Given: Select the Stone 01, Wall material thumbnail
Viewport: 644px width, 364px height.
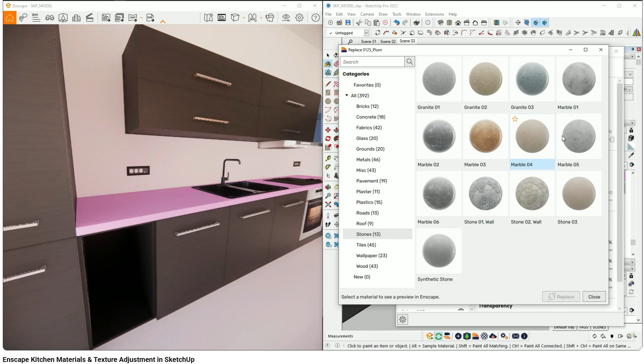Looking at the screenshot, I should [x=485, y=193].
